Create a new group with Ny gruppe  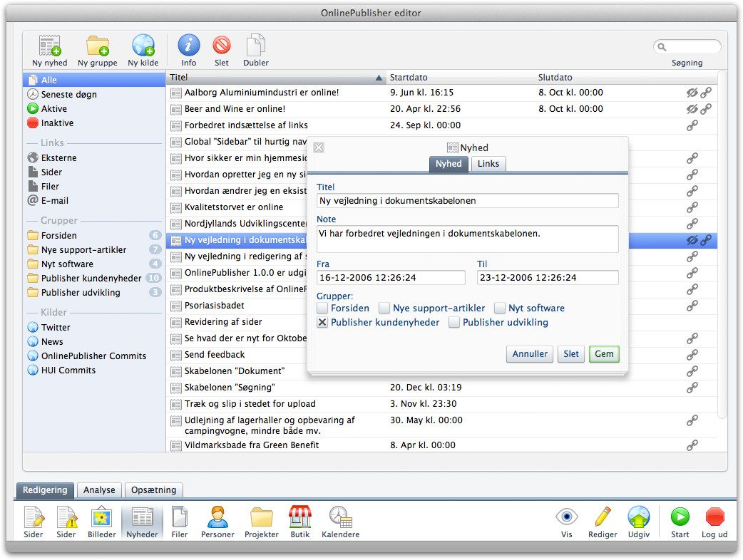[97, 47]
